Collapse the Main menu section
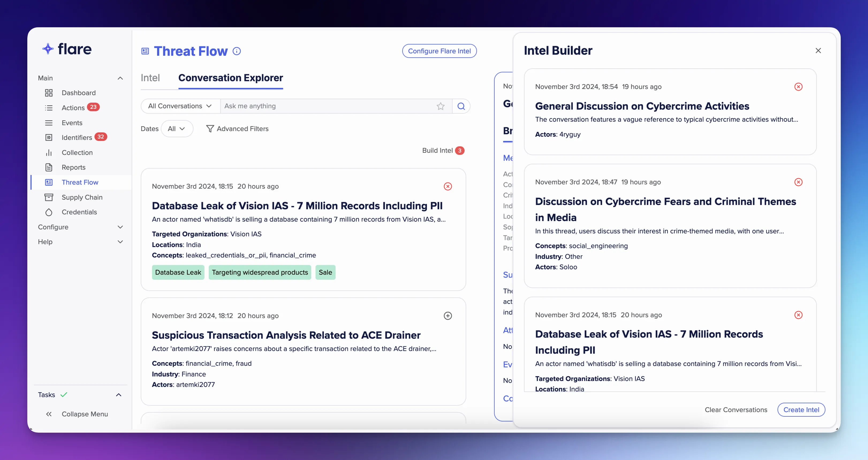This screenshot has width=868, height=460. (120, 78)
